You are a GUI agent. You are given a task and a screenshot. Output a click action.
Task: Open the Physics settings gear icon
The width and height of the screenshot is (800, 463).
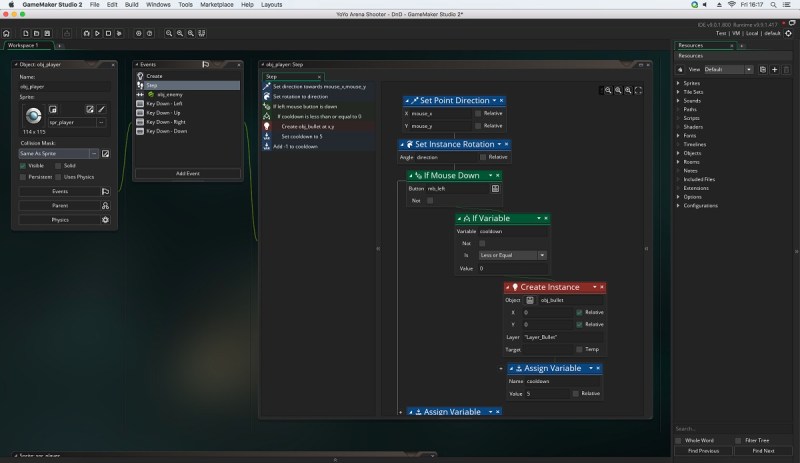[105, 219]
